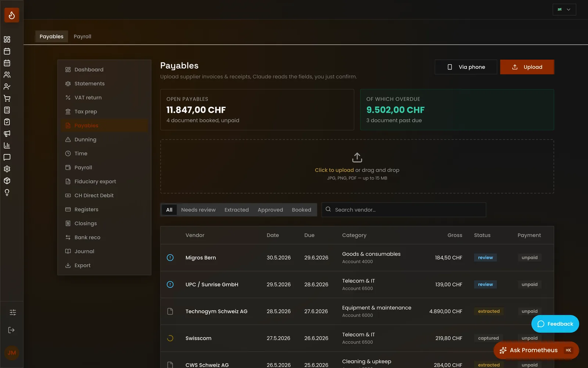The width and height of the screenshot is (588, 368).
Task: Filter by Extracted status
Action: coord(237,210)
